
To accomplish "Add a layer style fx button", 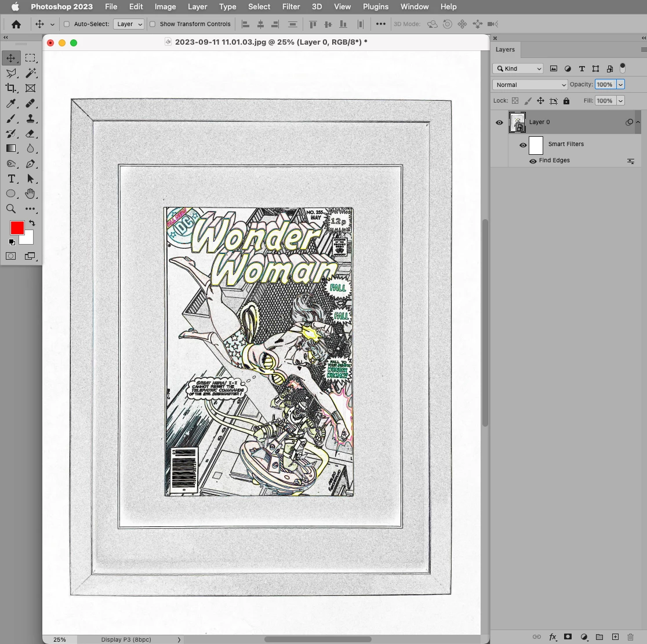I will (553, 637).
